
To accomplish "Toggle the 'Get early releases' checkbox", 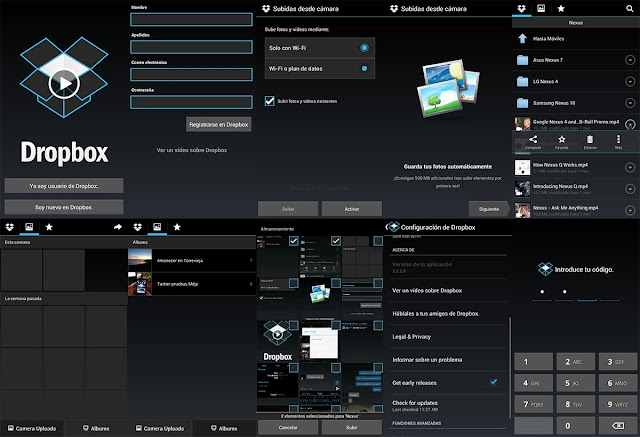I will [x=493, y=382].
